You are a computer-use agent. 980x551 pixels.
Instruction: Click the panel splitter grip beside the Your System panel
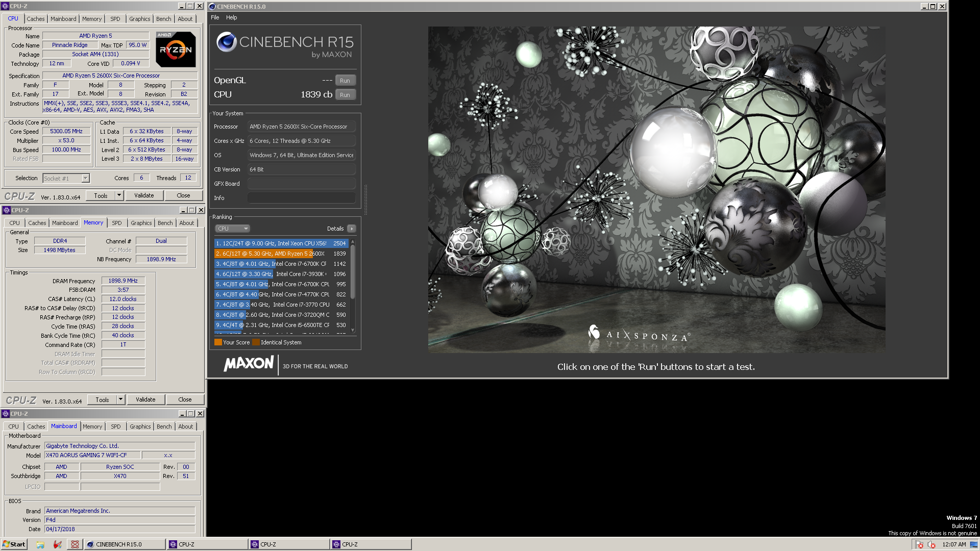point(365,199)
